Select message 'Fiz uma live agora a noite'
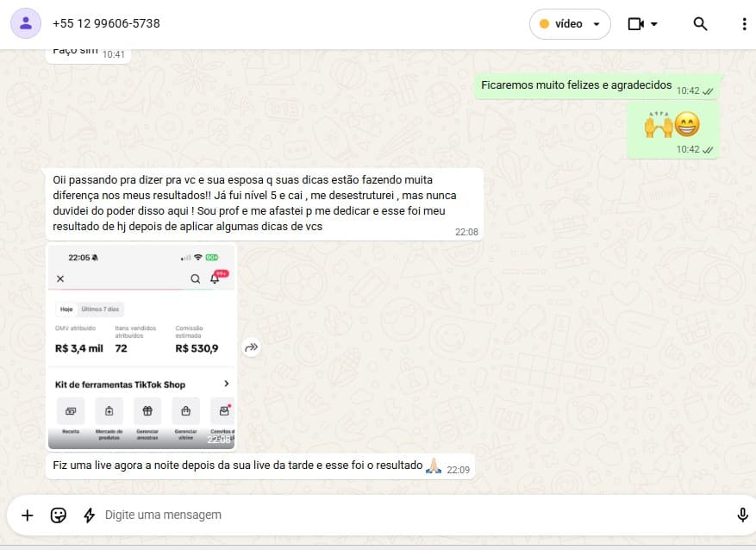This screenshot has width=756, height=550. [x=260, y=466]
